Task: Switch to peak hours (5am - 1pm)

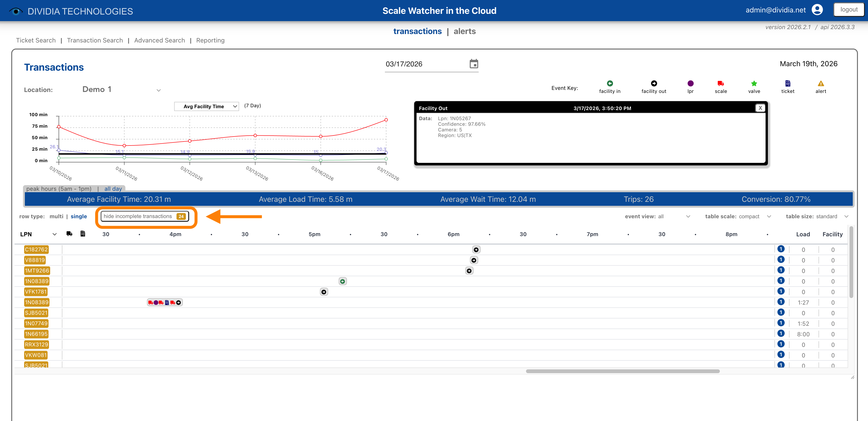Action: coord(59,189)
